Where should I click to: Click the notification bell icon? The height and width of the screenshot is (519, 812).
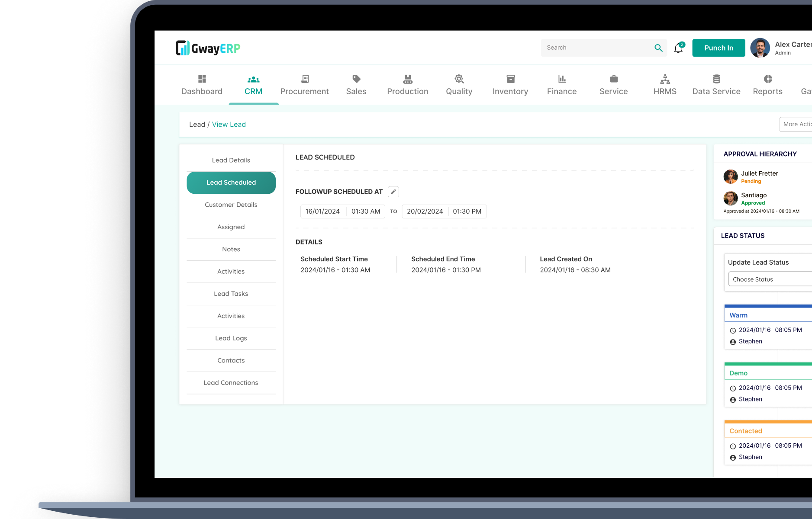point(678,48)
